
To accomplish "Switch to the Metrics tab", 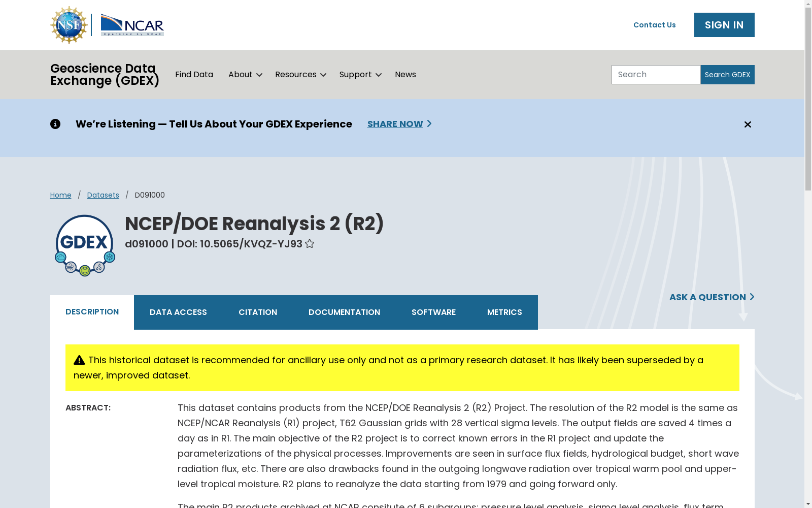I will coord(504,312).
